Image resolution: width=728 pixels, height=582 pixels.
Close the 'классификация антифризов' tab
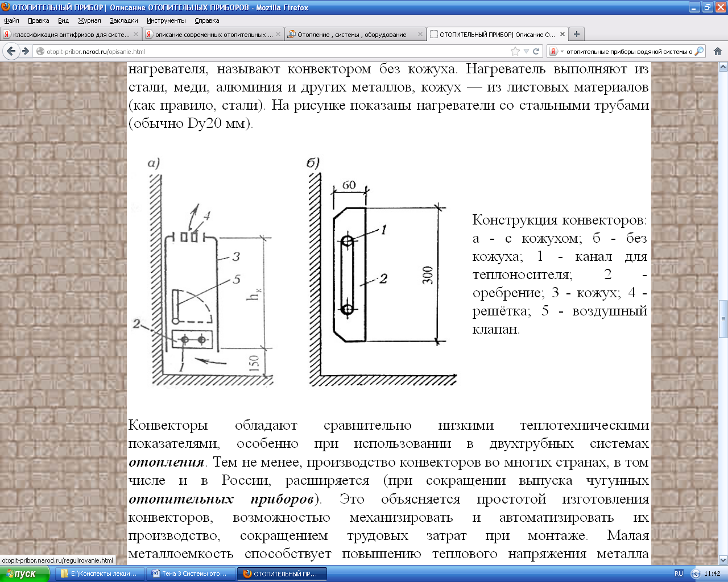click(135, 34)
